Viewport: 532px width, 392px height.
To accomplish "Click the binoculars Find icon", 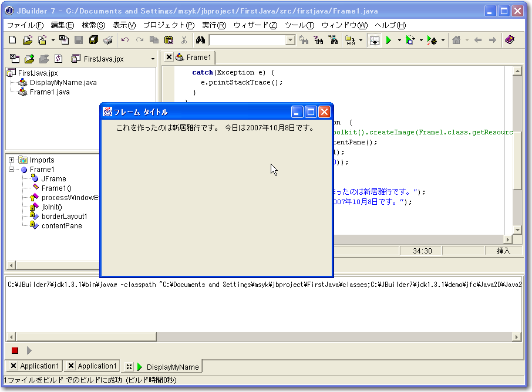I will (x=200, y=40).
